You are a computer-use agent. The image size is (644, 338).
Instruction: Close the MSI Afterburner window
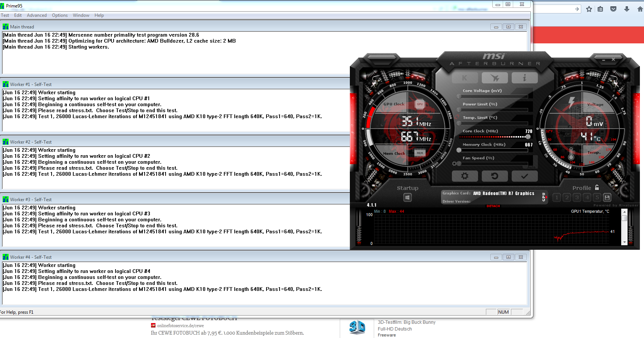[x=613, y=59]
